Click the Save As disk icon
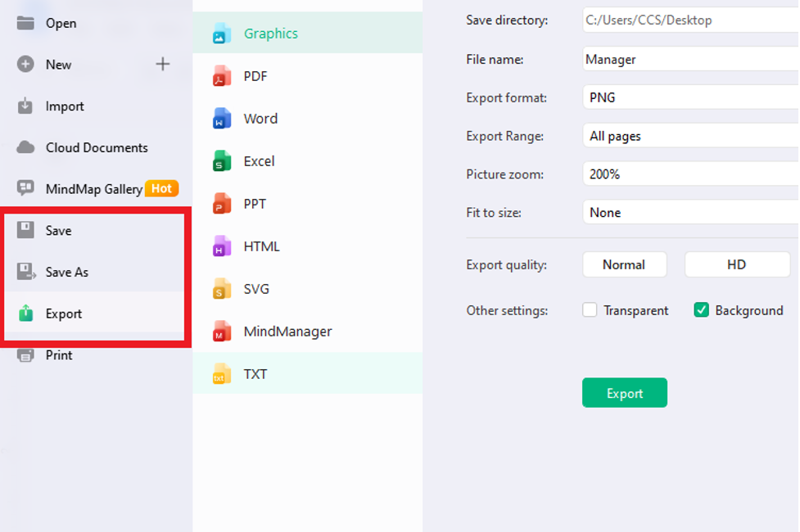This screenshot has width=800, height=532. coord(26,272)
